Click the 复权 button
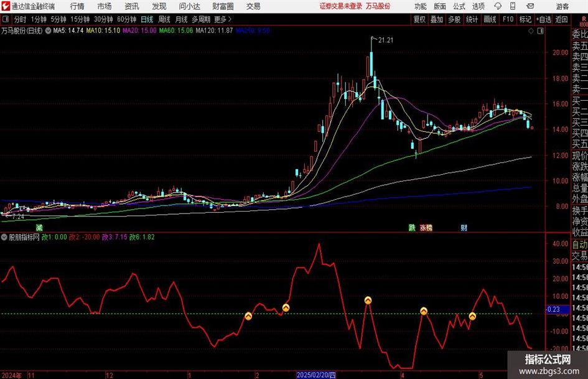 (x=419, y=19)
